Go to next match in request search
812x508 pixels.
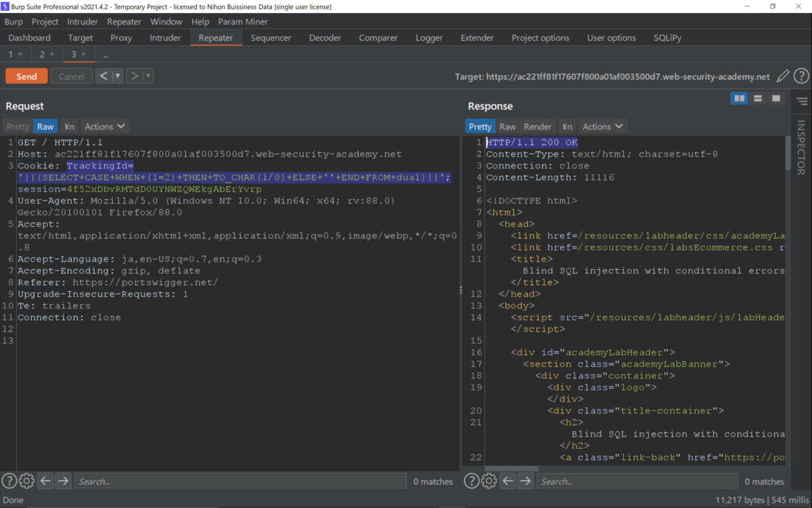63,481
